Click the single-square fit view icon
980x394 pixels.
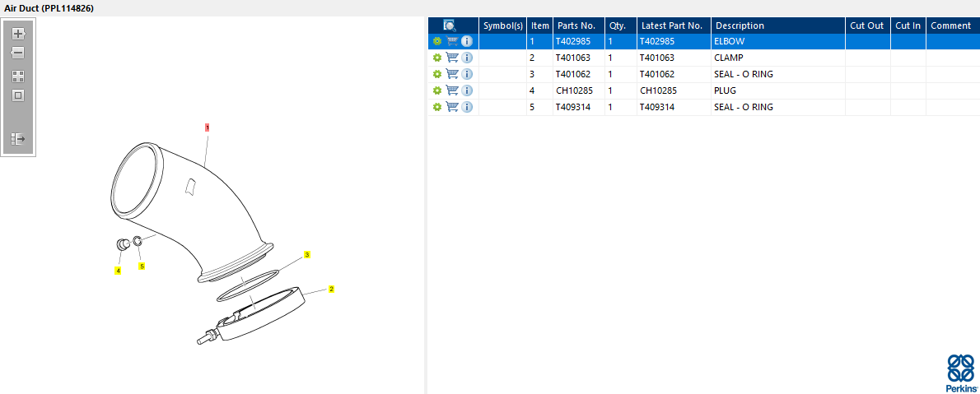pyautogui.click(x=18, y=95)
